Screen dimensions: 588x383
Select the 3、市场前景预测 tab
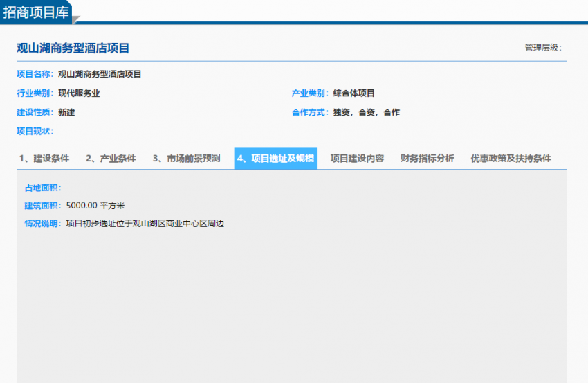186,159
